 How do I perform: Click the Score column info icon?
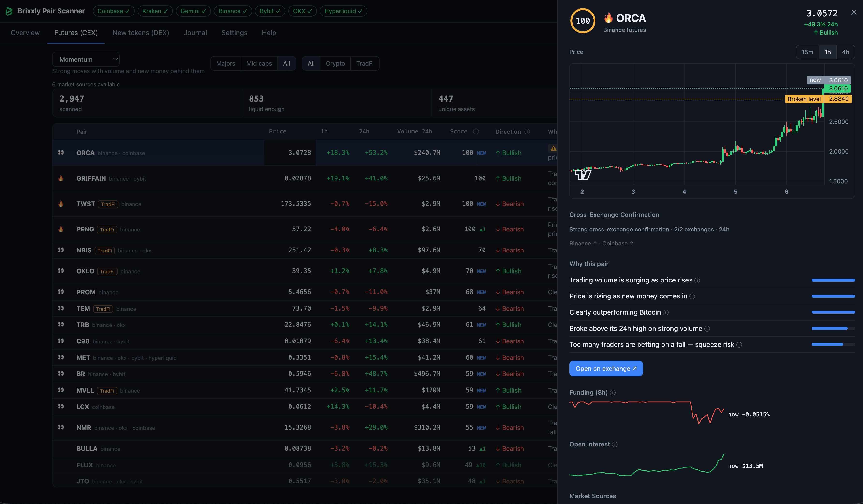coord(476,132)
